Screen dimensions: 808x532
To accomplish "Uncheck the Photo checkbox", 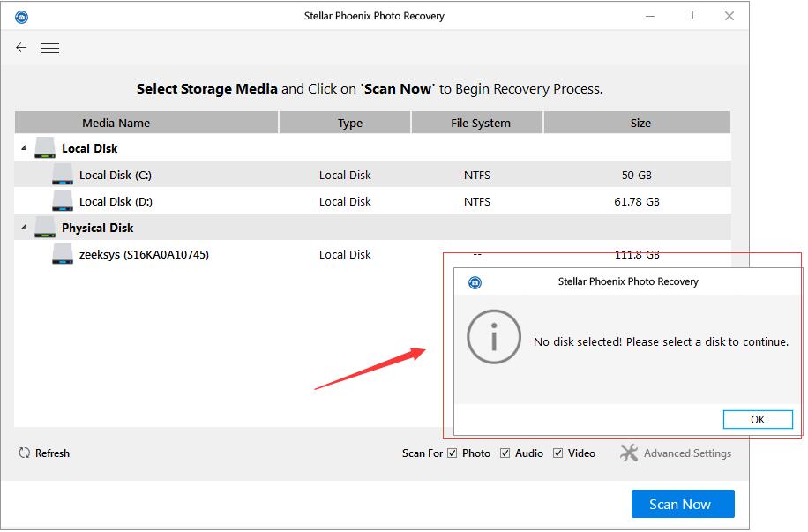I will 453,453.
